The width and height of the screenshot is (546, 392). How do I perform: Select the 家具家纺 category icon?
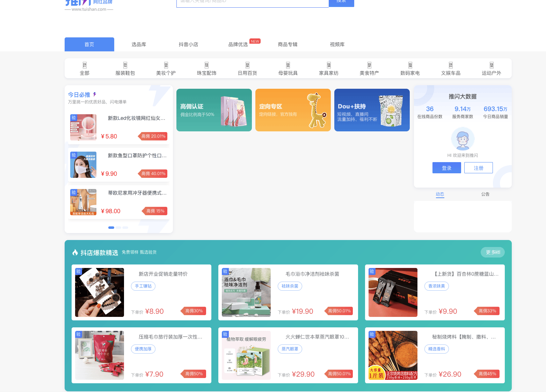329,65
